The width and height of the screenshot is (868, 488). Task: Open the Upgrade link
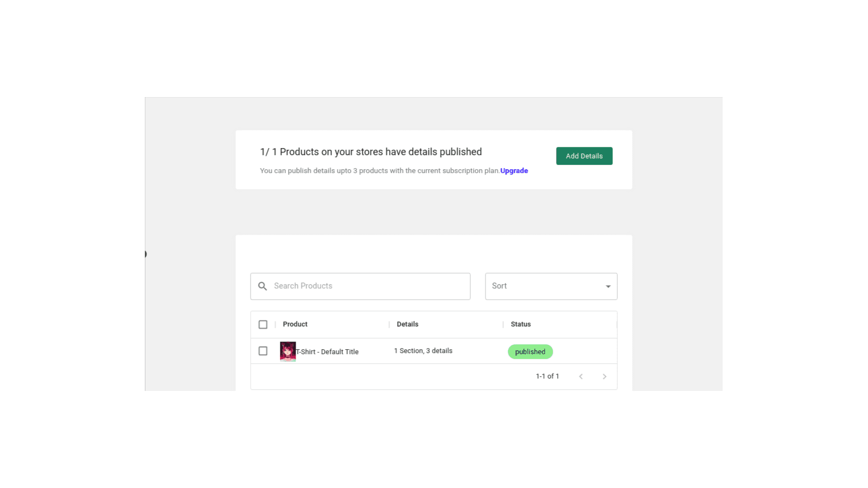[513, 170]
